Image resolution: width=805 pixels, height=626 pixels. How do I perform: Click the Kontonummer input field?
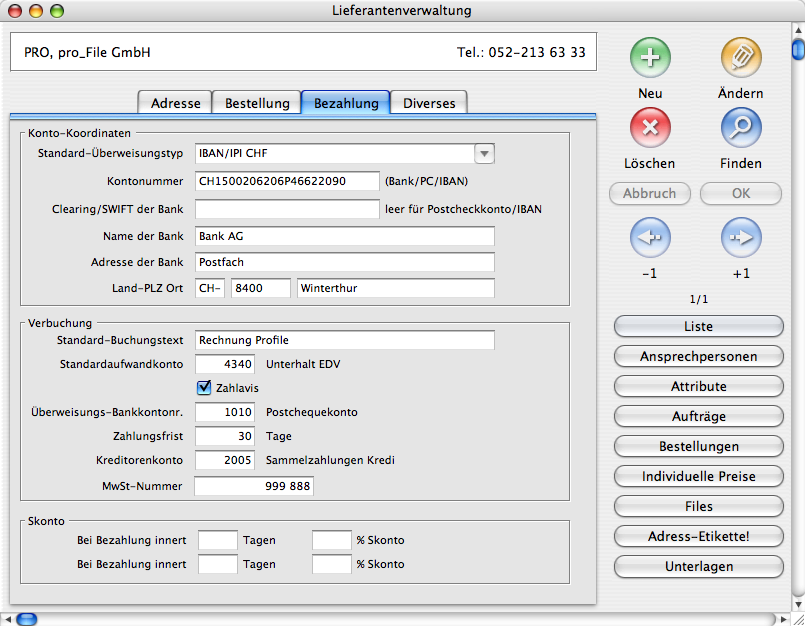point(287,181)
